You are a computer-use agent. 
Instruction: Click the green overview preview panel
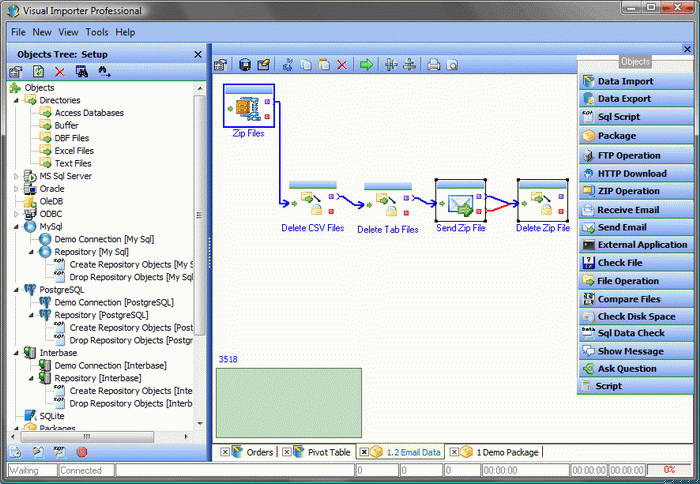[x=289, y=403]
